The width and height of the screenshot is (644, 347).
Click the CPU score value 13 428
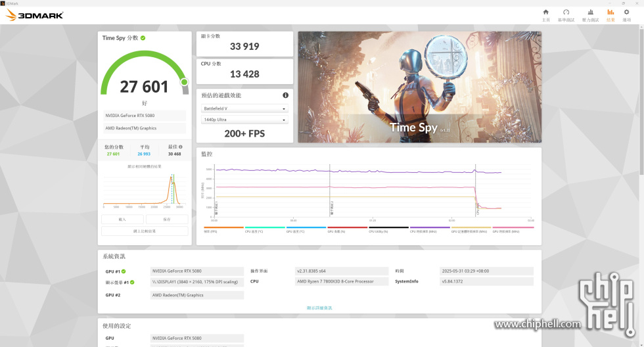(244, 74)
